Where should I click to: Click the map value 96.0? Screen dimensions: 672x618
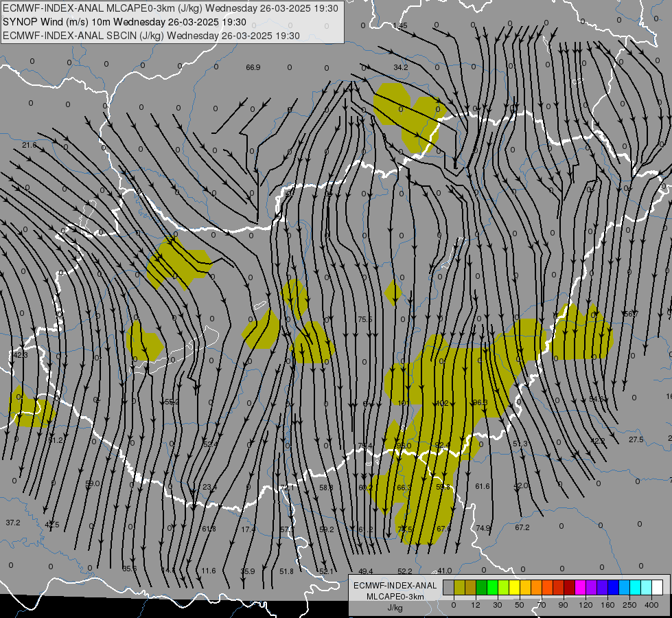point(404,446)
